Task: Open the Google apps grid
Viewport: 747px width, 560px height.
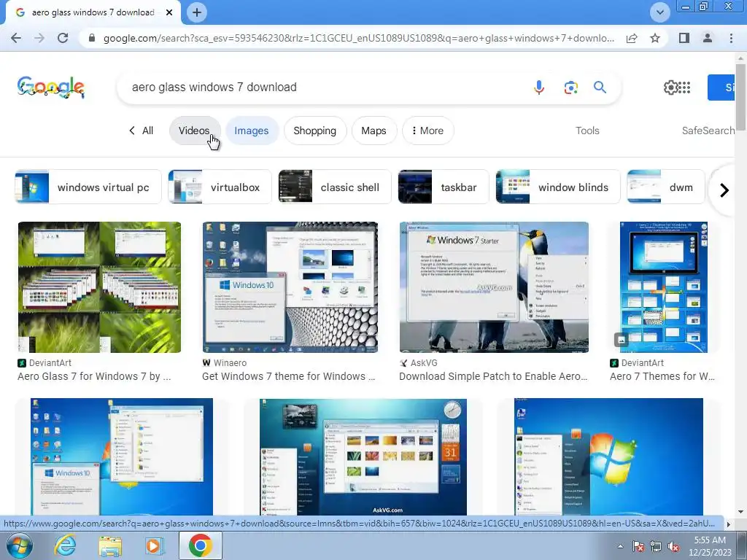Action: (684, 87)
